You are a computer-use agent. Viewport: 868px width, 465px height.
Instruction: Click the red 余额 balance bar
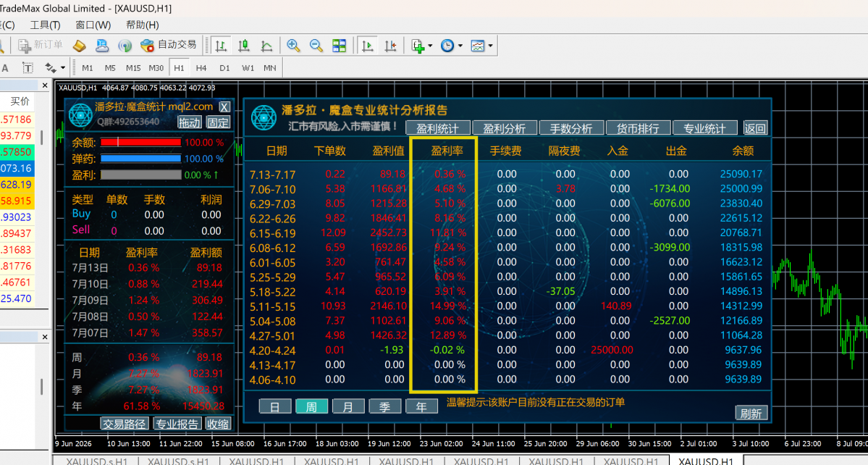click(x=140, y=142)
